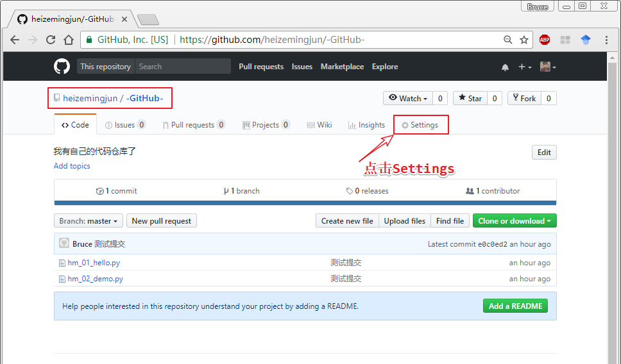The height and width of the screenshot is (364, 621).
Task: Click the green secure lock icon
Action: point(89,40)
